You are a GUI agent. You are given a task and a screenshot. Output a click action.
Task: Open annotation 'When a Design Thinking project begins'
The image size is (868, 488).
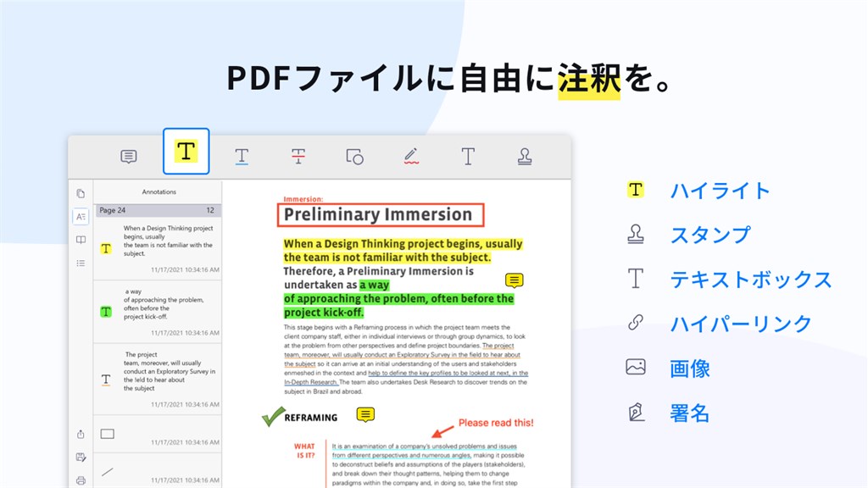158,248
